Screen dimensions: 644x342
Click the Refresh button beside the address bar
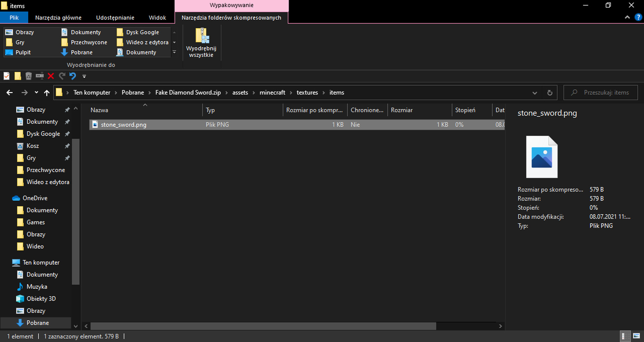549,93
